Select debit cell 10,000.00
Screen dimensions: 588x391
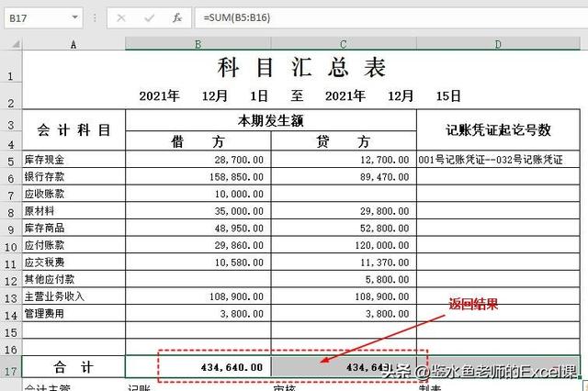[198, 194]
